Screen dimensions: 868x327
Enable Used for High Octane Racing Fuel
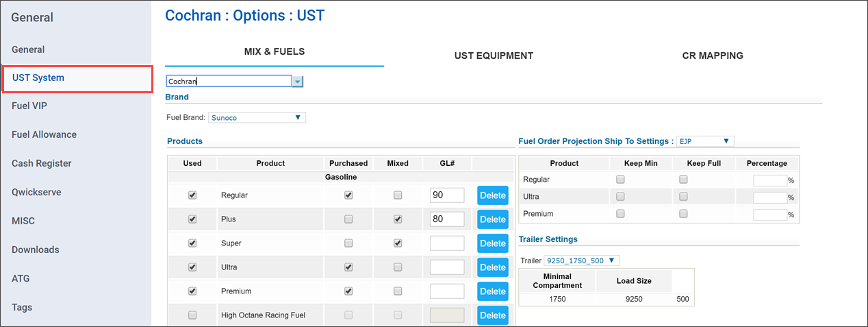(x=192, y=315)
